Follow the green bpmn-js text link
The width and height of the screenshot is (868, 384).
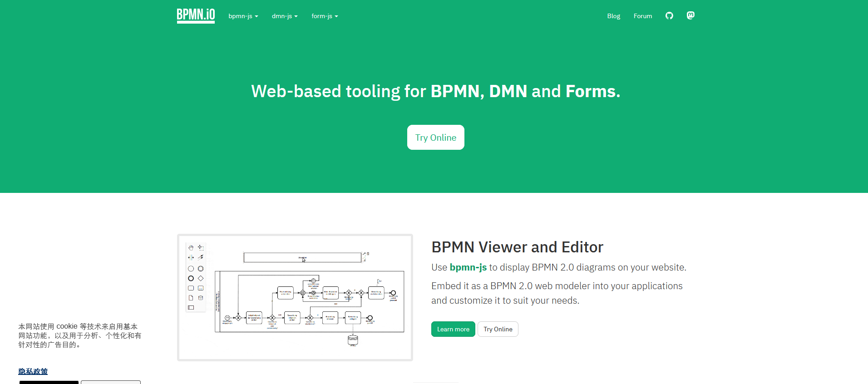(468, 267)
